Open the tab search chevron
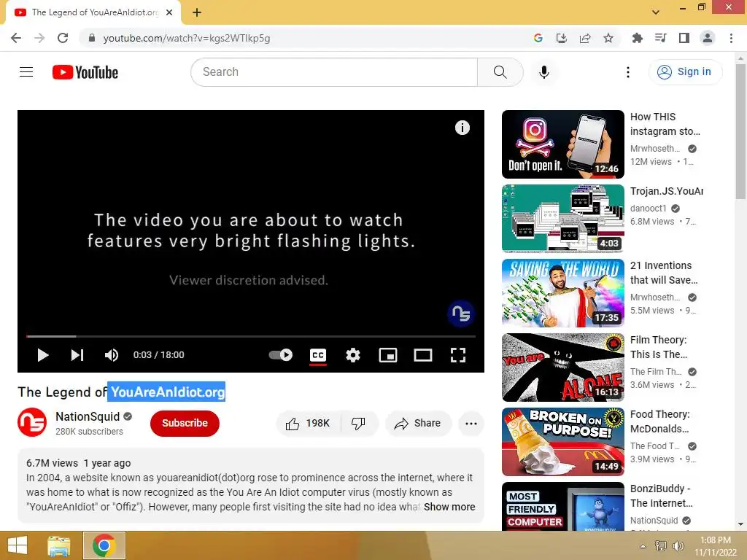Image resolution: width=747 pixels, height=560 pixels. 656,12
